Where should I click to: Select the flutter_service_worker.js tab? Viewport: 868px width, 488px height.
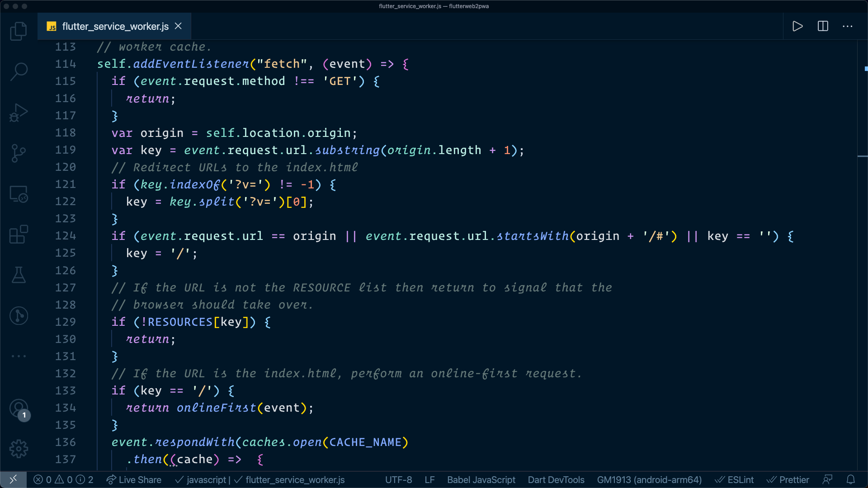[115, 26]
